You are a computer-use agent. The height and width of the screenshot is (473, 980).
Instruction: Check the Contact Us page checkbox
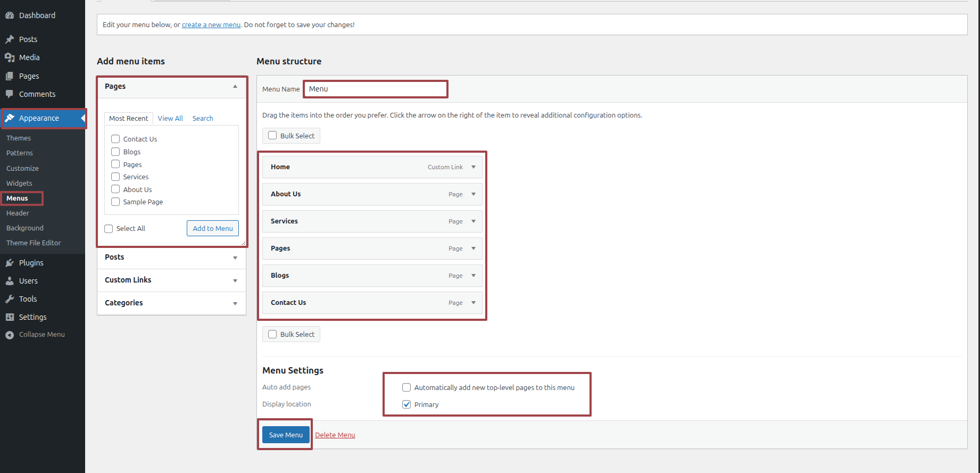[115, 139]
